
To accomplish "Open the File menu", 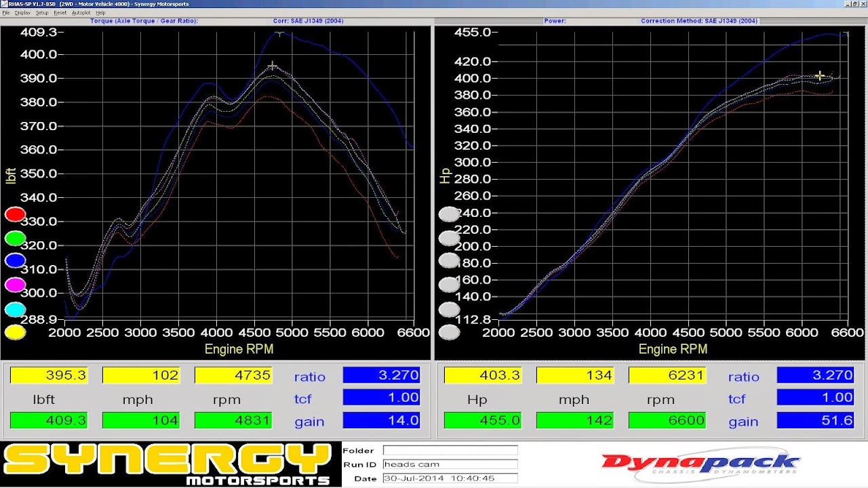I will pos(5,13).
